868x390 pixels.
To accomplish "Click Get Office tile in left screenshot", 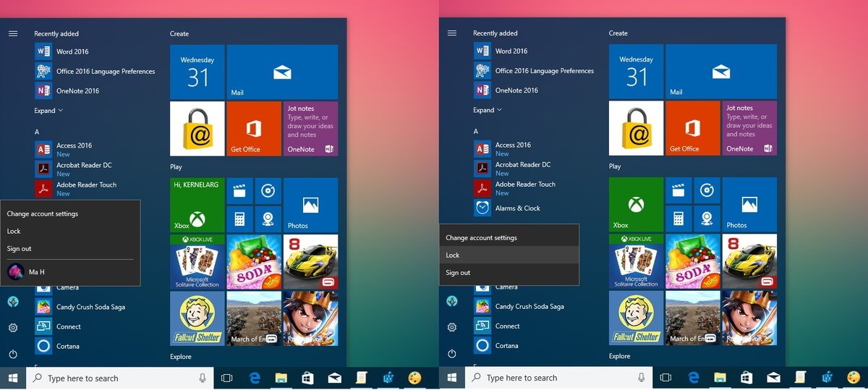I will pyautogui.click(x=253, y=129).
